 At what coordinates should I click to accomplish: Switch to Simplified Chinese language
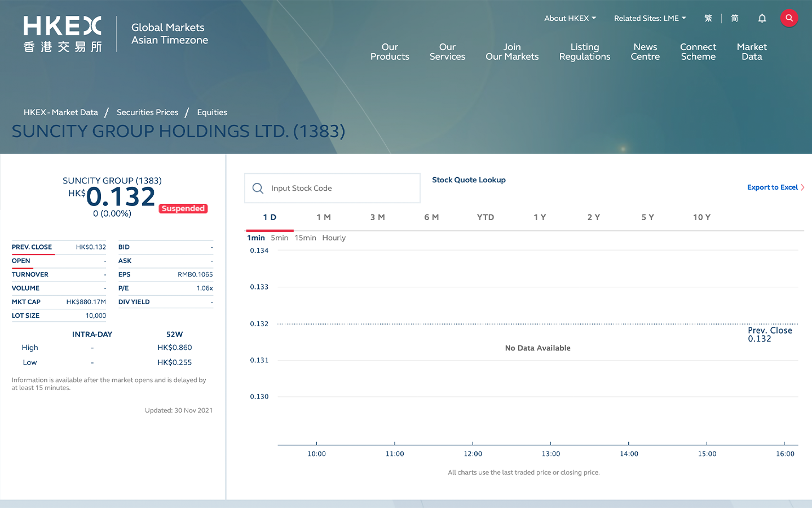click(x=734, y=18)
